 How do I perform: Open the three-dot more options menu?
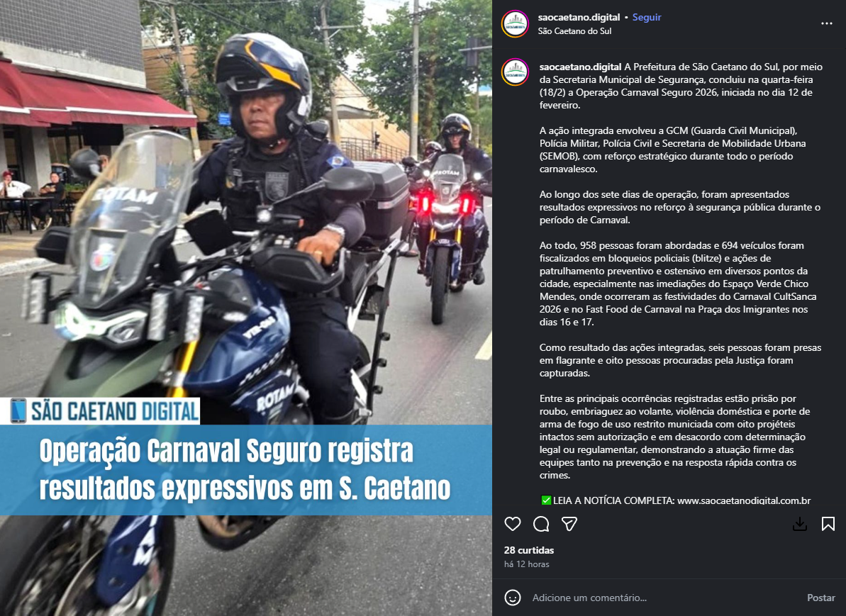tap(827, 23)
